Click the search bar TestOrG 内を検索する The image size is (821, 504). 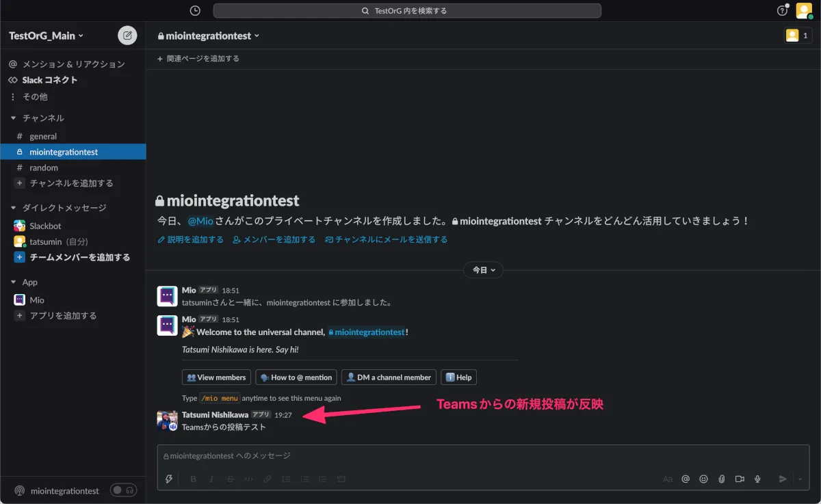click(407, 11)
